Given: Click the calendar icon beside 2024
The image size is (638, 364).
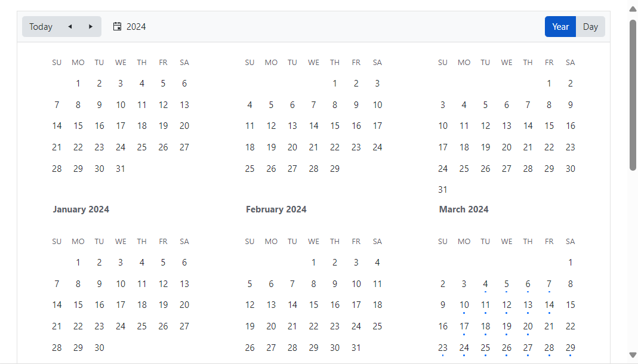Looking at the screenshot, I should tap(118, 27).
